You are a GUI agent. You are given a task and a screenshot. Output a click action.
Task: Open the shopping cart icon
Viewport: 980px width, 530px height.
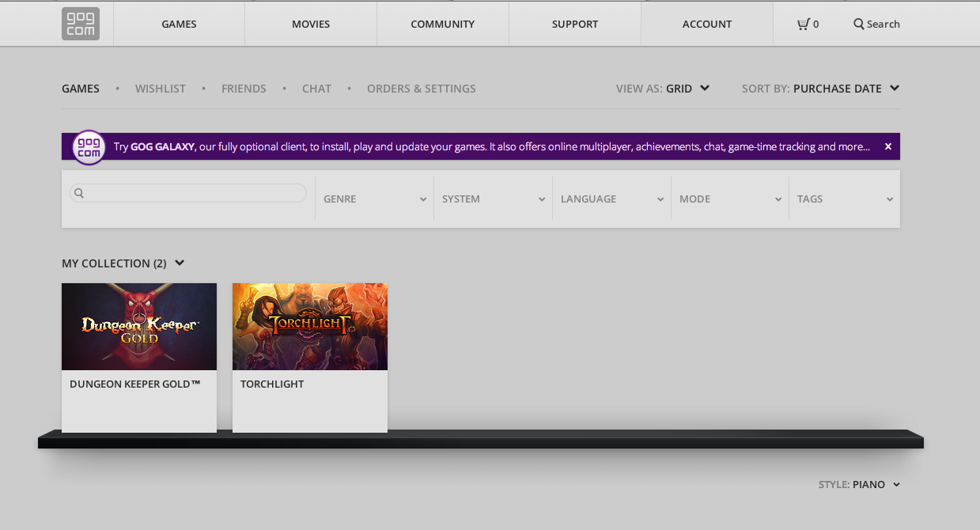click(x=803, y=25)
